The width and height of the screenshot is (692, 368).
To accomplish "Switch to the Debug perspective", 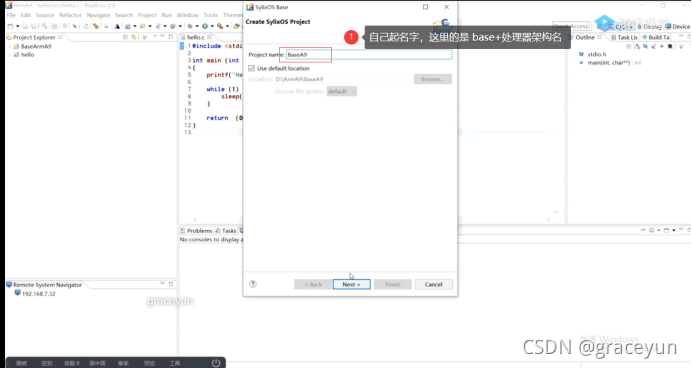I will point(649,26).
